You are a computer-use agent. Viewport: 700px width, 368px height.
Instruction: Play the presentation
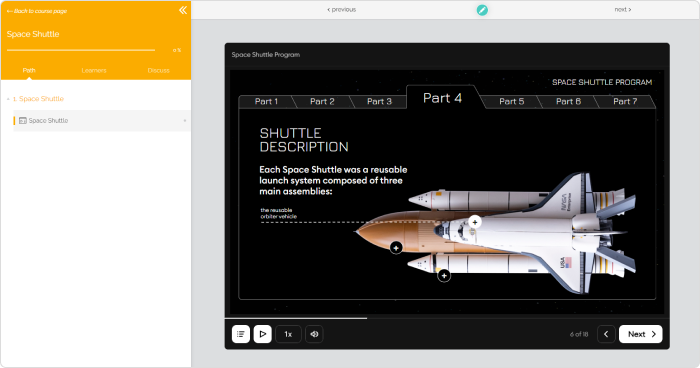point(262,334)
